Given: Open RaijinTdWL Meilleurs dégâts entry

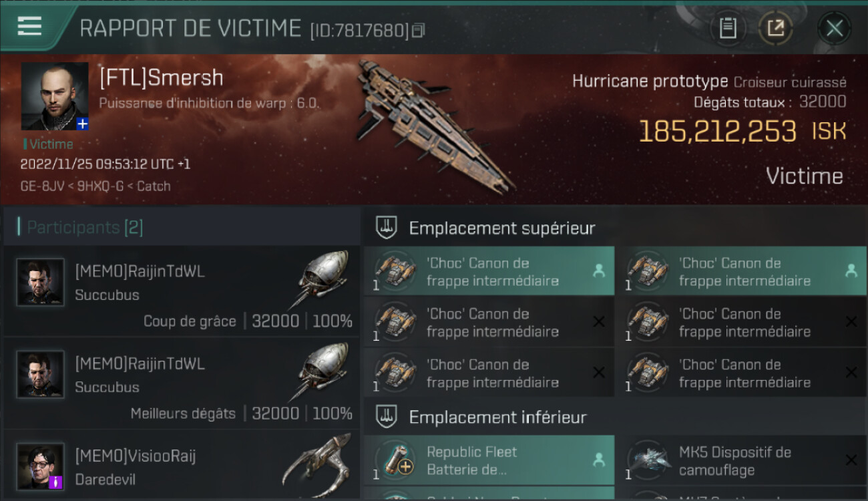Looking at the screenshot, I should [x=182, y=383].
